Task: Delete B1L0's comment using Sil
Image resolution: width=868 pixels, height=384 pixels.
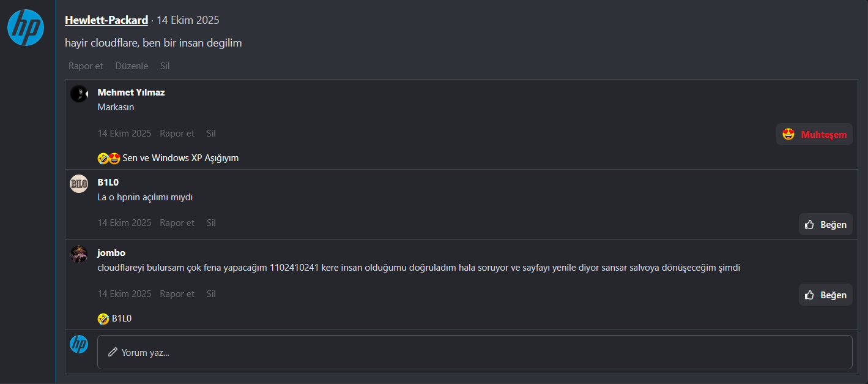Action: click(x=211, y=223)
